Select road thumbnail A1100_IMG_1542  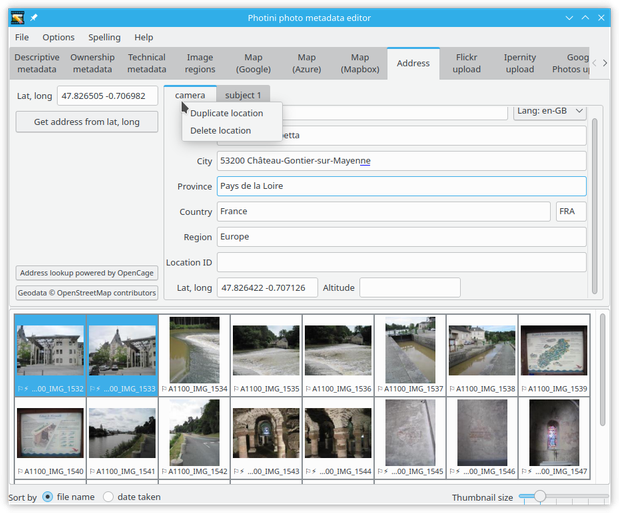(x=195, y=438)
